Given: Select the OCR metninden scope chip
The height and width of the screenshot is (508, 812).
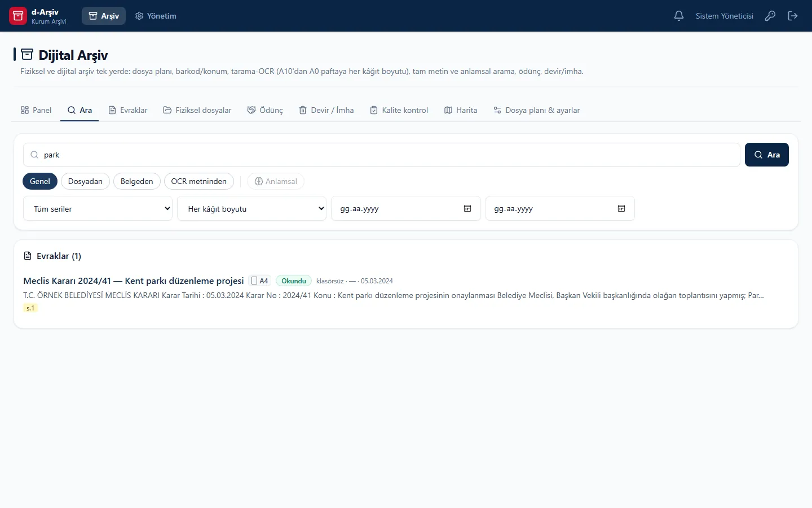Looking at the screenshot, I should coord(199,181).
